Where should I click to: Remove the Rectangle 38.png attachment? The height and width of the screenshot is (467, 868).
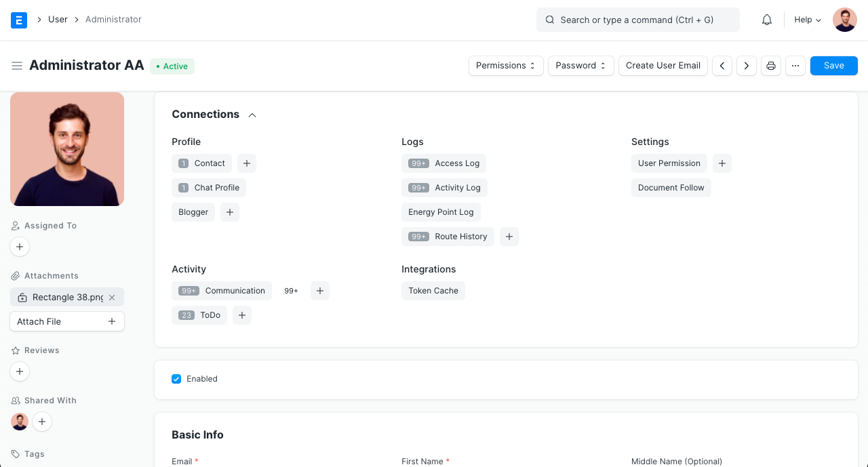112,297
